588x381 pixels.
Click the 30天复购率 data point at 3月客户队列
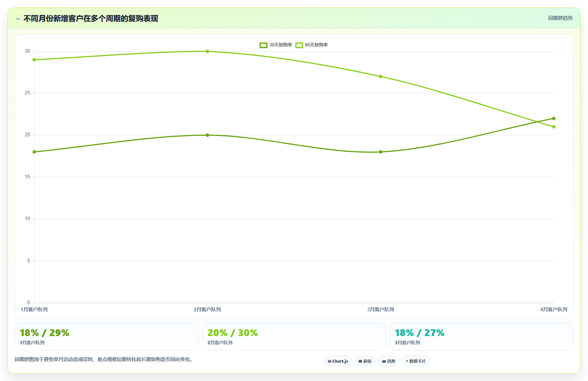tap(381, 152)
